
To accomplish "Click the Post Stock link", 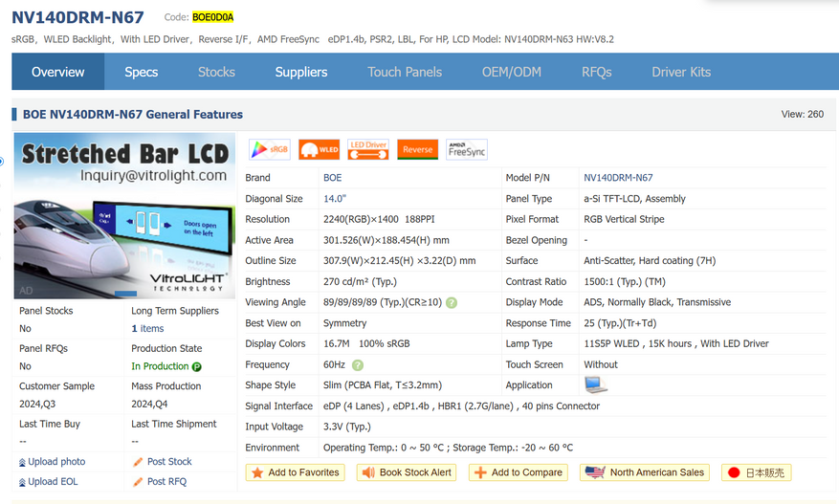I will (x=169, y=461).
